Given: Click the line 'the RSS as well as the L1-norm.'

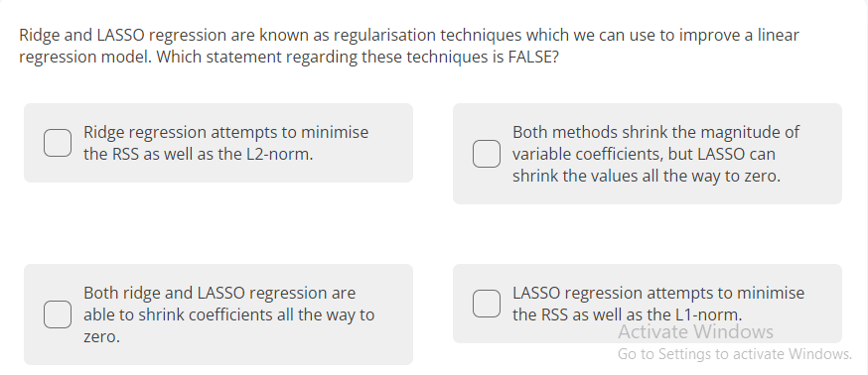Looking at the screenshot, I should tap(628, 314).
